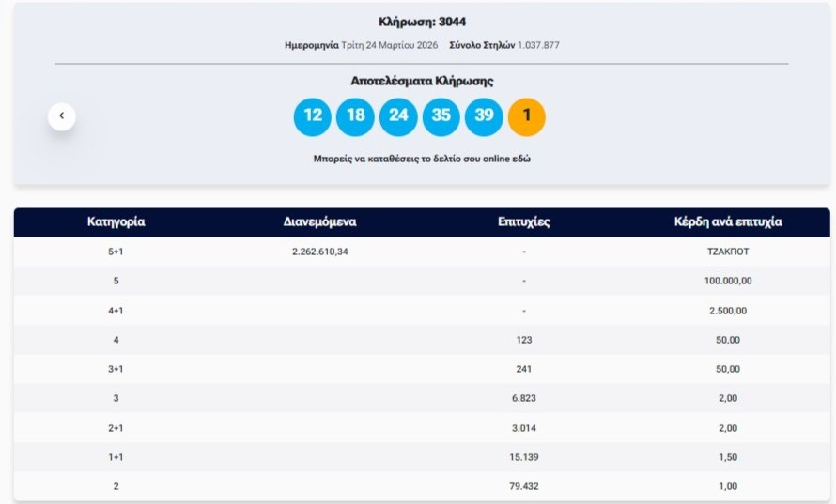Click the Κατηγορία column header

coord(116,222)
